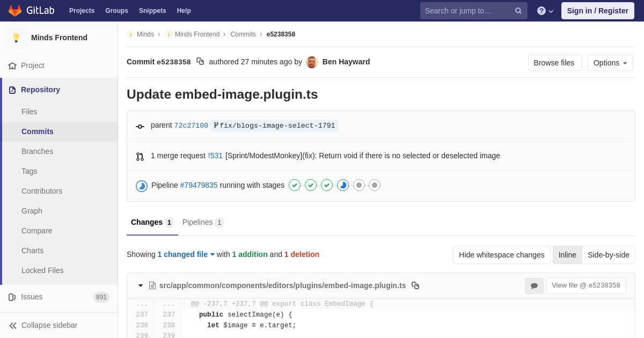Switch diff view to Side-by-side

pyautogui.click(x=609, y=255)
